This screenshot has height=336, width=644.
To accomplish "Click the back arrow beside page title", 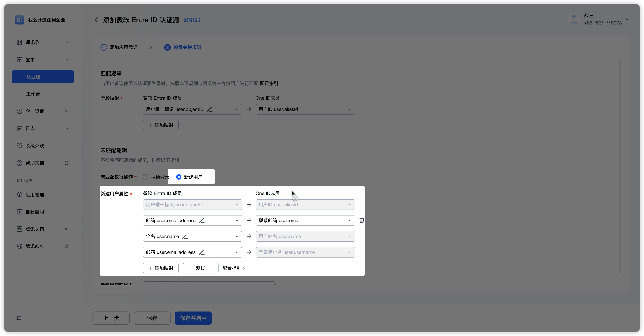I will click(97, 20).
